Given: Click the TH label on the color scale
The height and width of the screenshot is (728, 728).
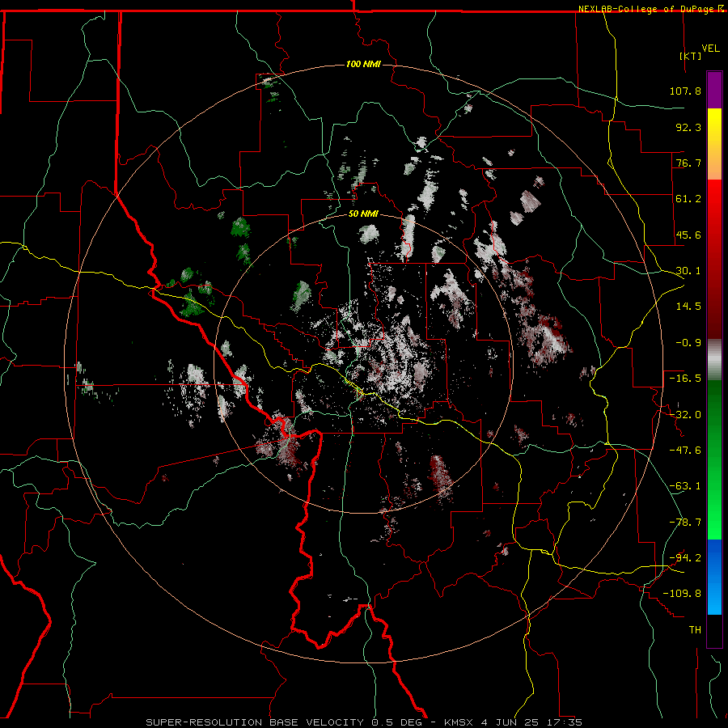Looking at the screenshot, I should (x=695, y=630).
